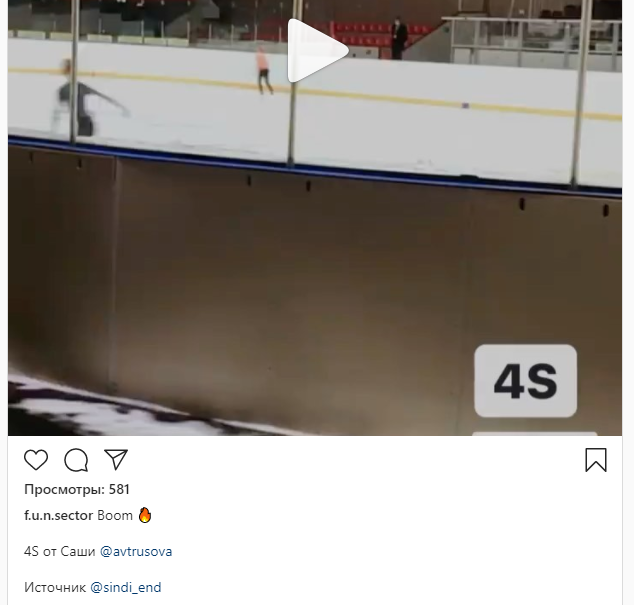The image size is (634, 605).
Task: Click the word Boom in the caption
Action: click(x=115, y=516)
